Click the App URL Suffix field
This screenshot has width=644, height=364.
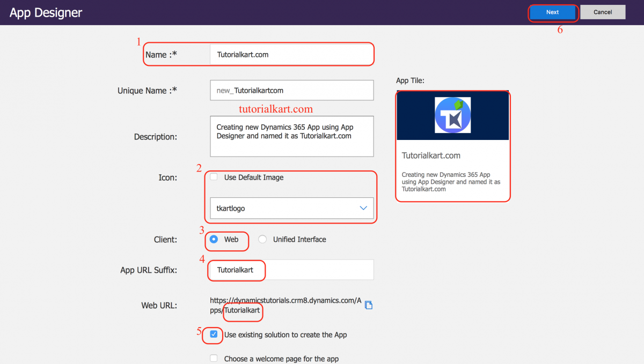(x=291, y=270)
